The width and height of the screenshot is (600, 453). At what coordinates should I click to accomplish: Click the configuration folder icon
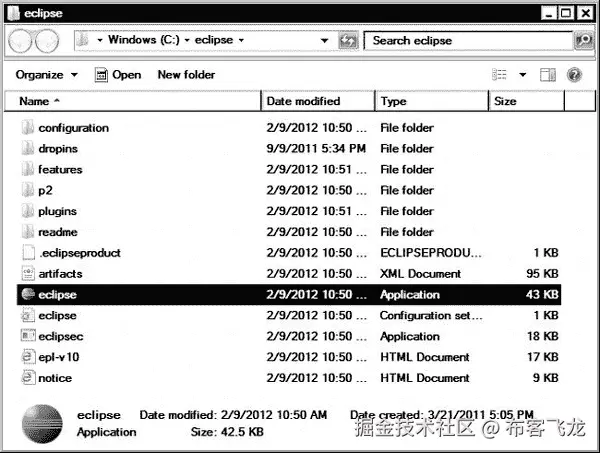click(28, 127)
